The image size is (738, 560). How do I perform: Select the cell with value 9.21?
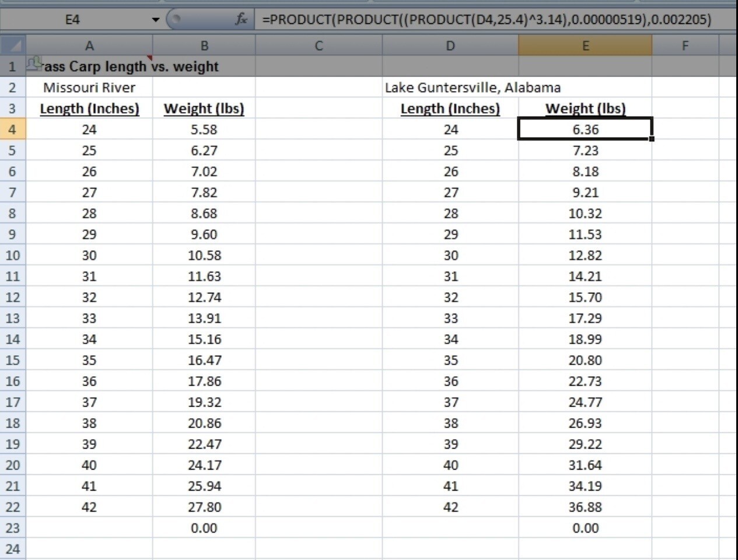coord(585,192)
